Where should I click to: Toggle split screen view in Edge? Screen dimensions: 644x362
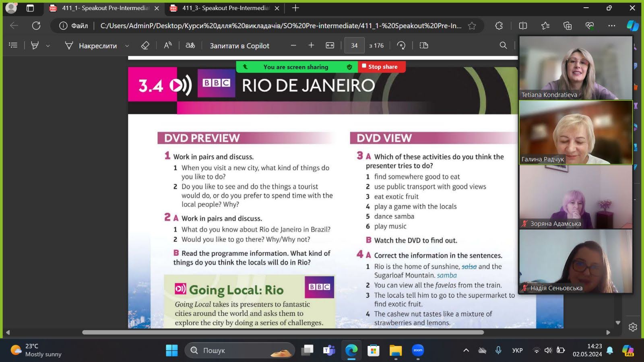click(523, 26)
